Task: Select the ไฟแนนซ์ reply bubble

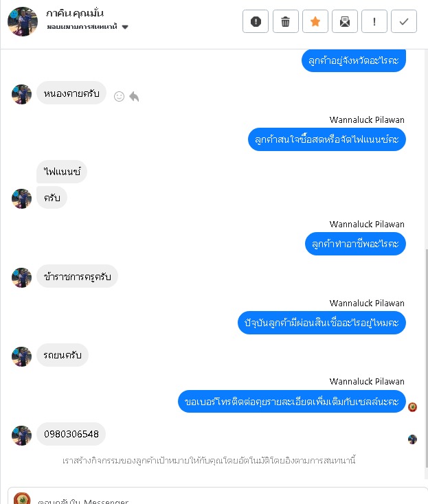Action: point(62,172)
